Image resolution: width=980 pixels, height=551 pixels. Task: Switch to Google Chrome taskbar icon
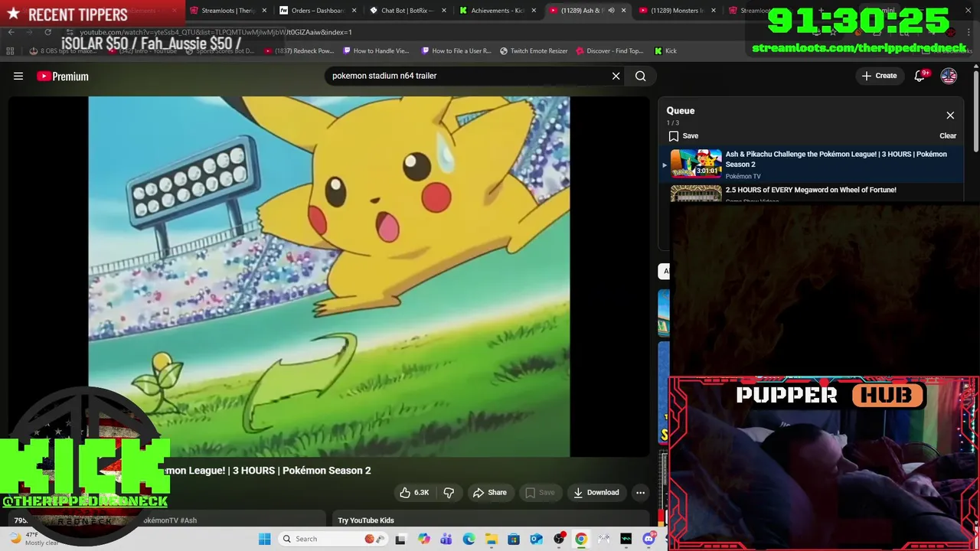pyautogui.click(x=581, y=539)
